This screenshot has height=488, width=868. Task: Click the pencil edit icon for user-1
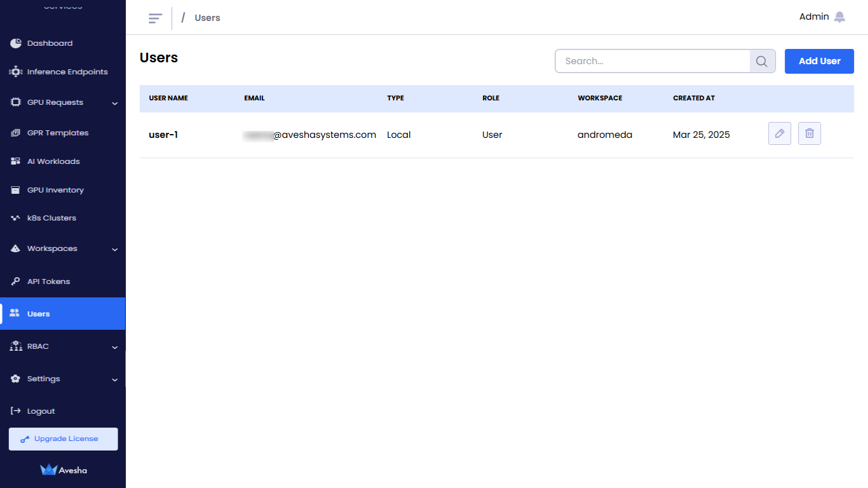(x=779, y=133)
